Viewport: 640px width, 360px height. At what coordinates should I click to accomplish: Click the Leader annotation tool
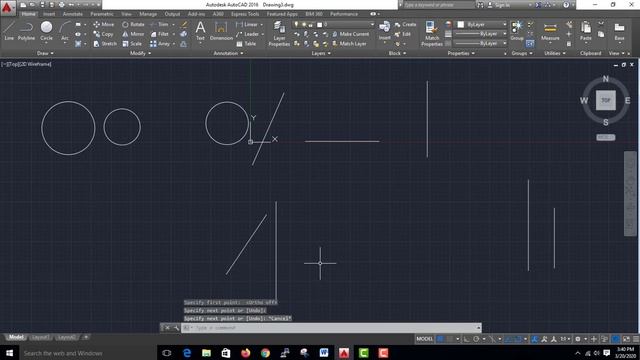pos(247,34)
